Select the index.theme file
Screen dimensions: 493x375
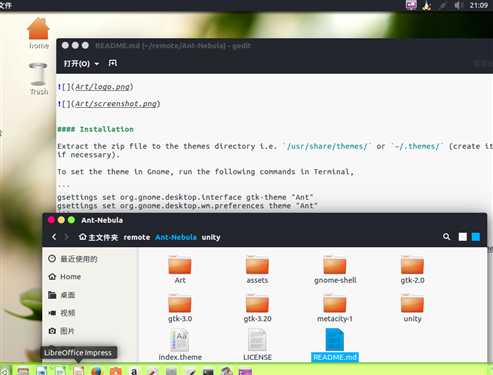[180, 345]
